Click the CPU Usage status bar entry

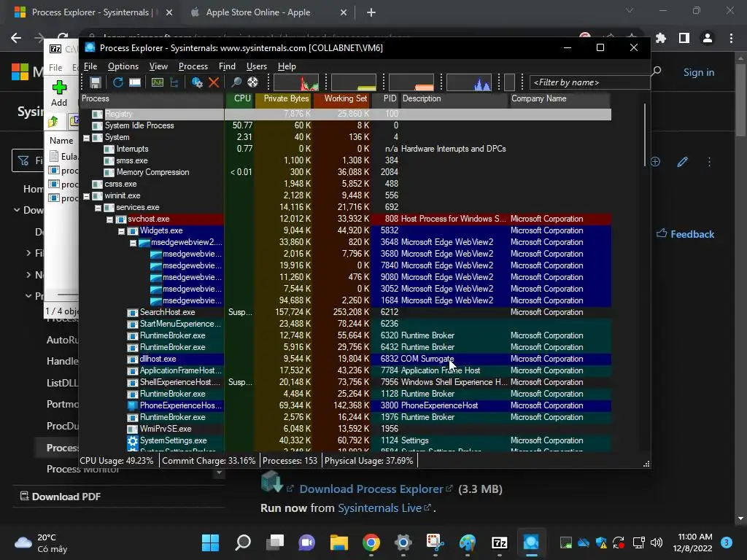(117, 461)
